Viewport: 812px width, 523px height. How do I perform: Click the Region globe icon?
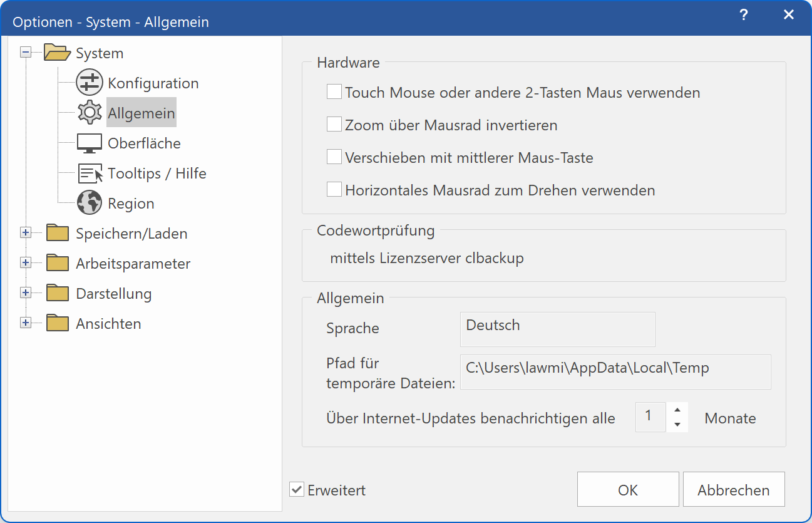pyautogui.click(x=89, y=203)
